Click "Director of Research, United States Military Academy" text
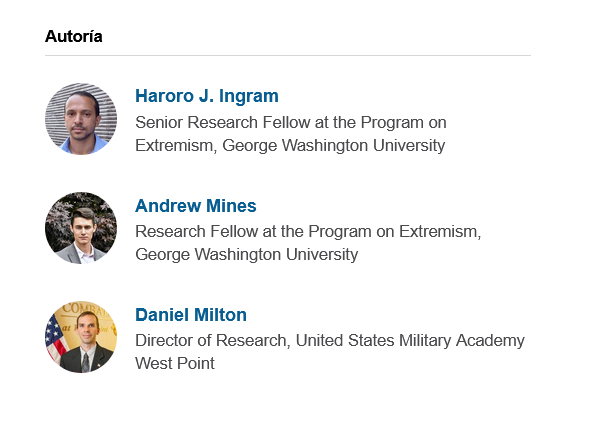Screen dimensions: 597x424 tap(330, 341)
